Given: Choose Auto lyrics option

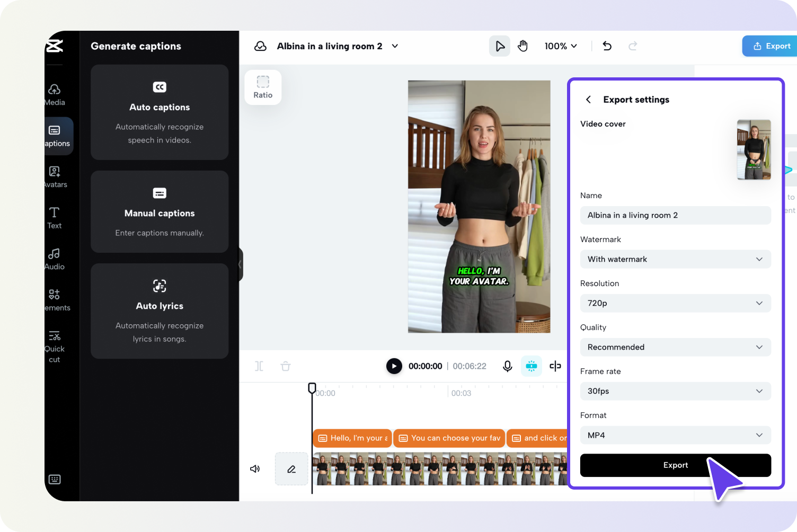Looking at the screenshot, I should (x=160, y=311).
